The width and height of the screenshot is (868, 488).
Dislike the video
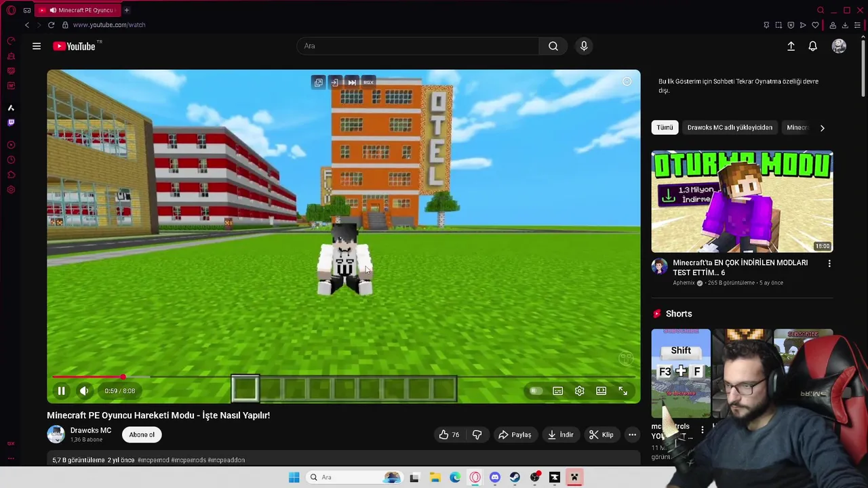pos(477,434)
